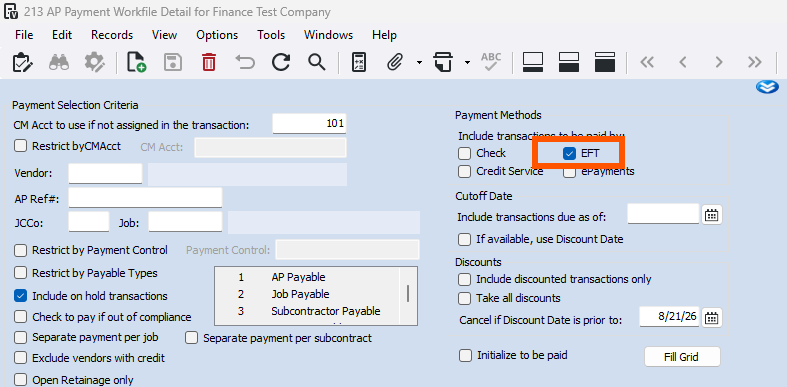The width and height of the screenshot is (787, 387).
Task: Check the Check payment method box
Action: click(464, 153)
